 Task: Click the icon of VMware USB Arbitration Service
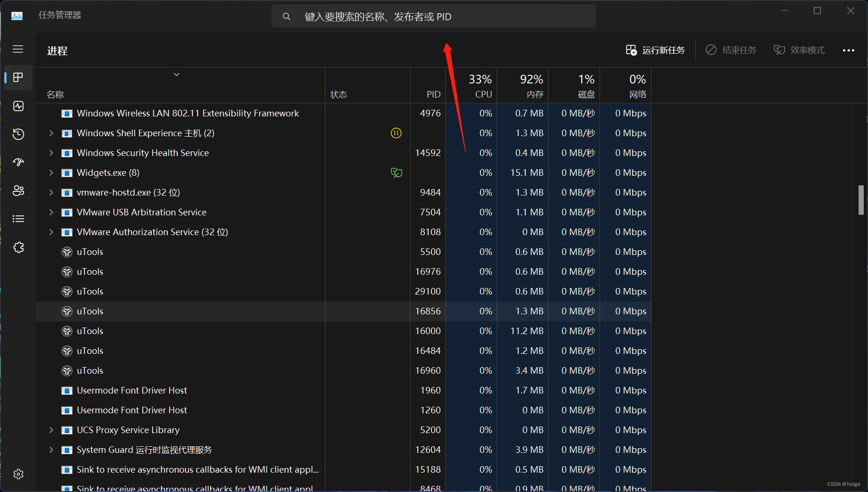point(67,212)
